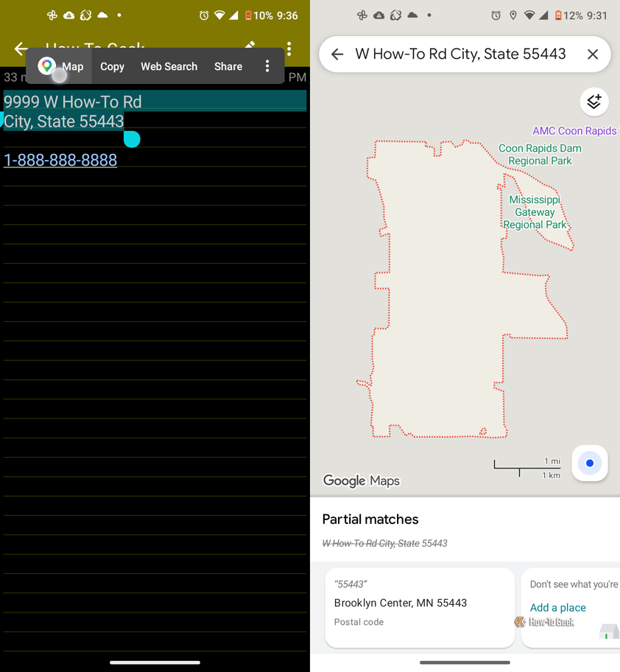Go back from Google Maps search
Viewport: 620px width, 672px height.
pos(337,54)
